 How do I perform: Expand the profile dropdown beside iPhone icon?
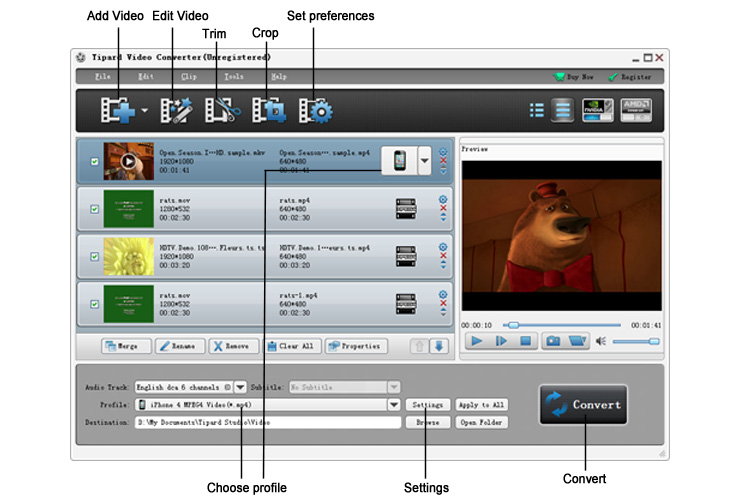point(425,160)
